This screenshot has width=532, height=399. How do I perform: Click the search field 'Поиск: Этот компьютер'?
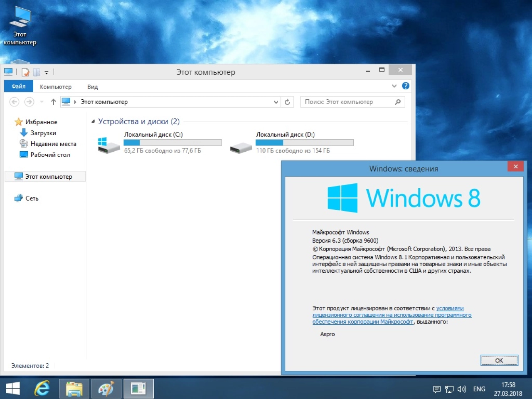click(352, 102)
